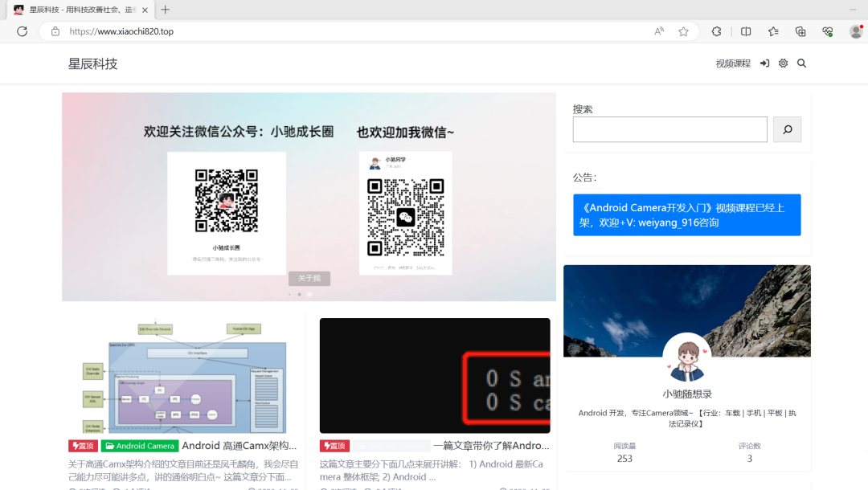Select the middle carousel indicator dot
Image resolution: width=868 pixels, height=490 pixels.
pos(300,294)
